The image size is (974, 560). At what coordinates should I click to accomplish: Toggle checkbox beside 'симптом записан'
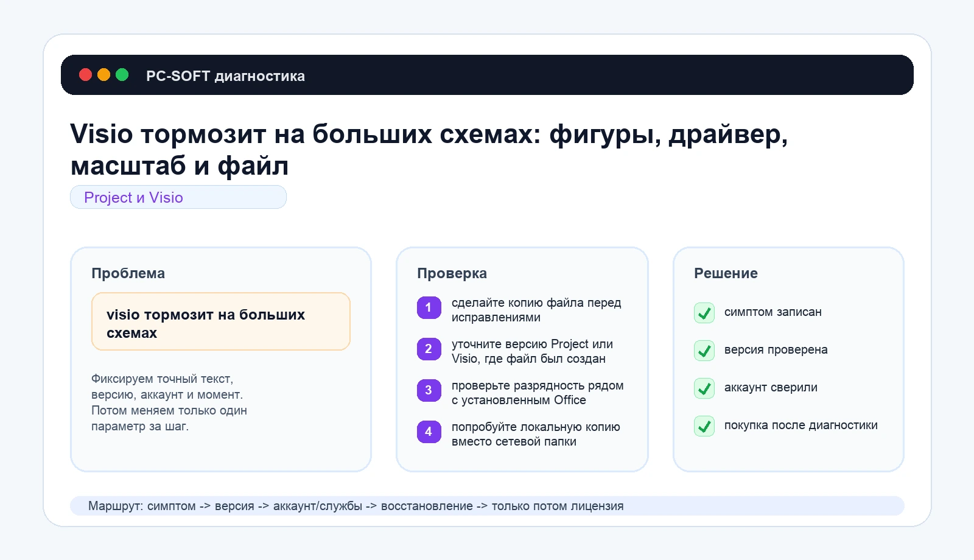(704, 313)
